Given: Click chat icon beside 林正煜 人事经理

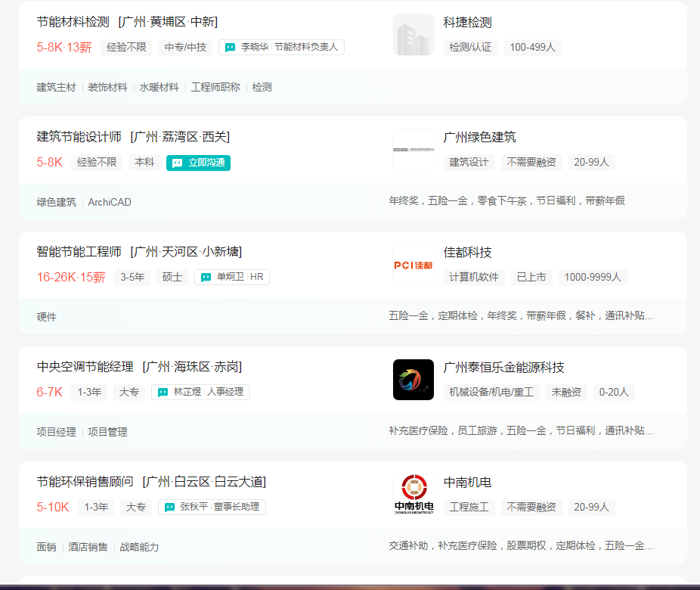Looking at the screenshot, I should tap(163, 393).
